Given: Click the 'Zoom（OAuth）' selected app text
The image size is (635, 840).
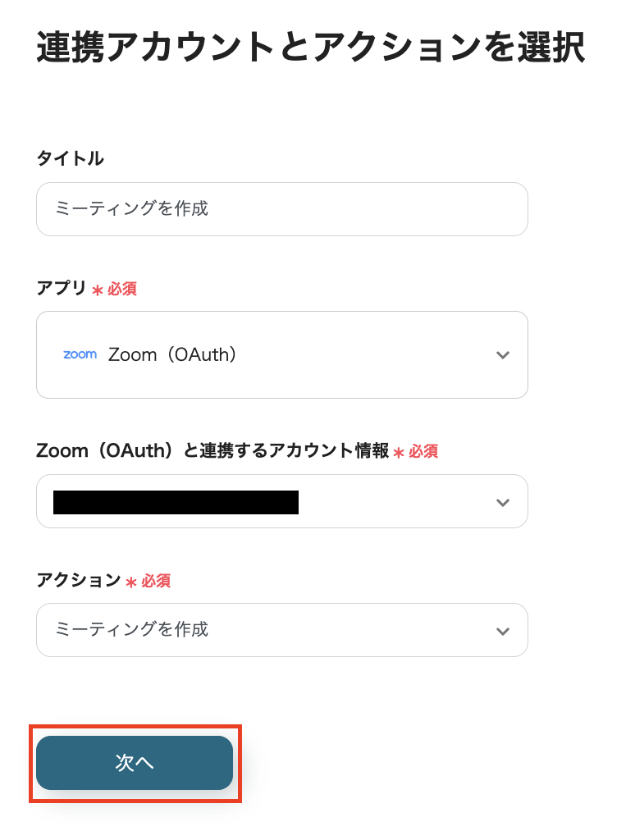Looking at the screenshot, I should pos(172,355).
